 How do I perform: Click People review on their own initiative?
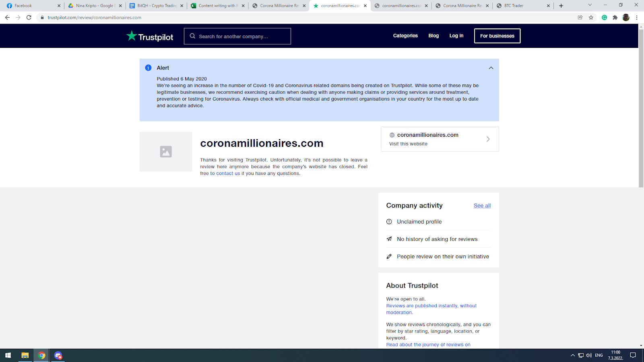coord(443,257)
